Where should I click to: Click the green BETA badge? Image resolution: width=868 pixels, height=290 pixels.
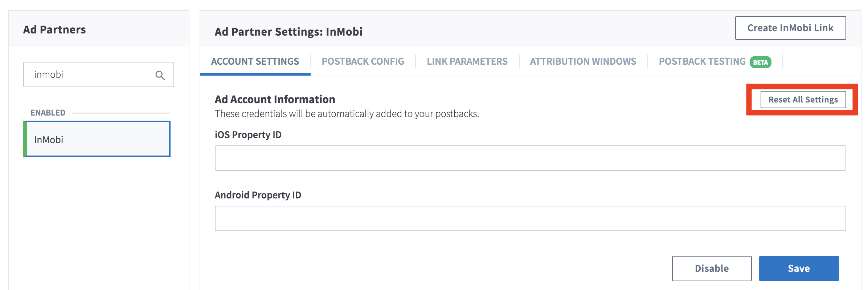(760, 62)
